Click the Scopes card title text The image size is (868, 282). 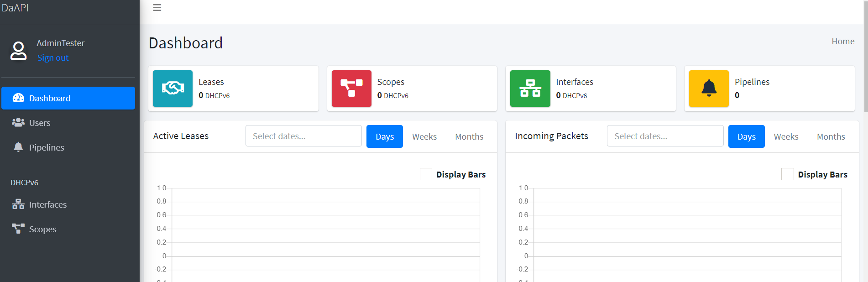tap(391, 82)
